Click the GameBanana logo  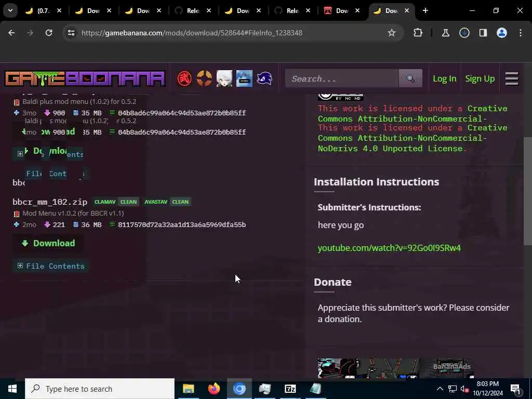point(85,79)
